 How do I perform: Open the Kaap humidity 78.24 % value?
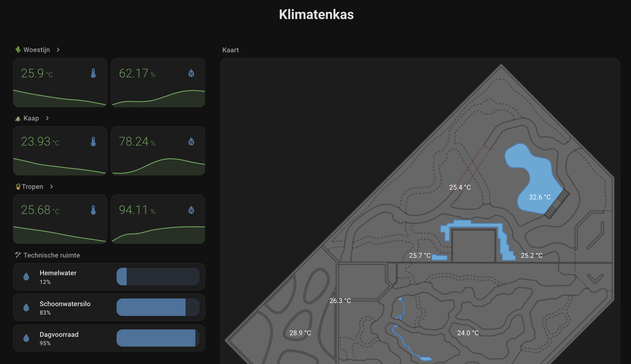coord(137,142)
